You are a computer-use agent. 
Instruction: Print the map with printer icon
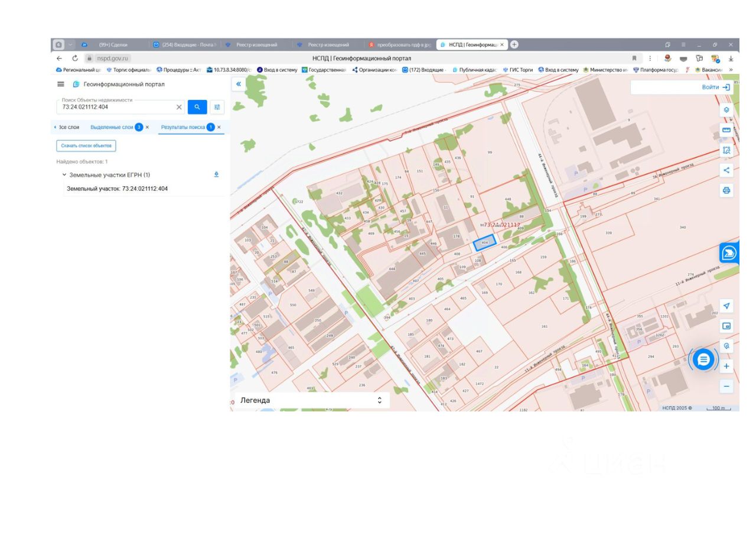[726, 190]
